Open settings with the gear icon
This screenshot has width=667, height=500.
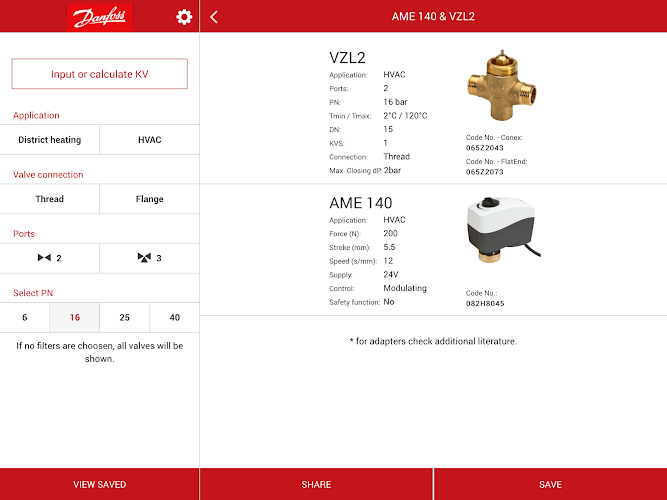click(x=184, y=17)
